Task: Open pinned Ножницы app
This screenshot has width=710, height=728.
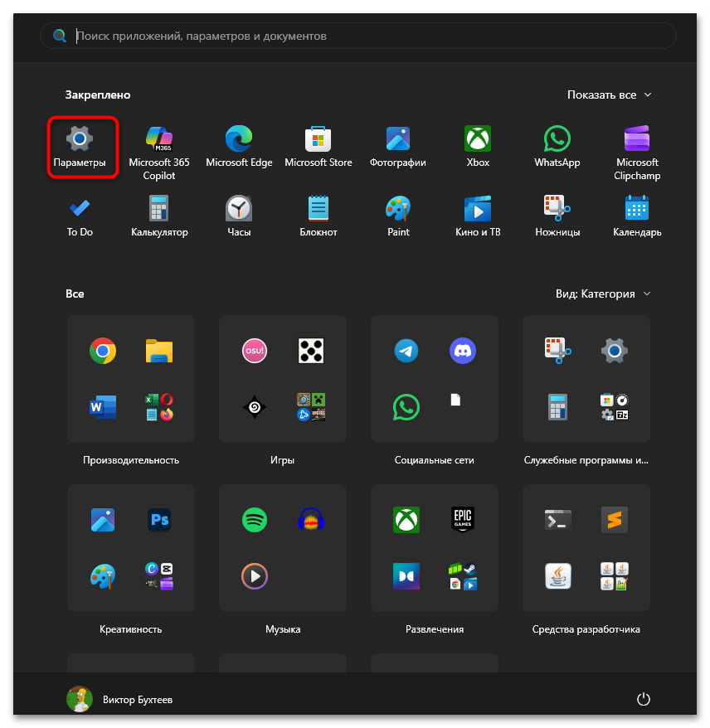Action: point(557,216)
